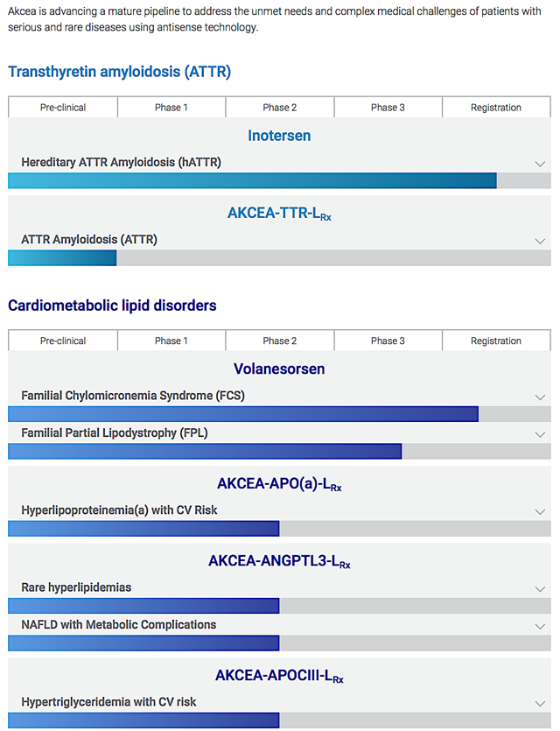Click the Registration phase header in ATTR section

tap(496, 107)
